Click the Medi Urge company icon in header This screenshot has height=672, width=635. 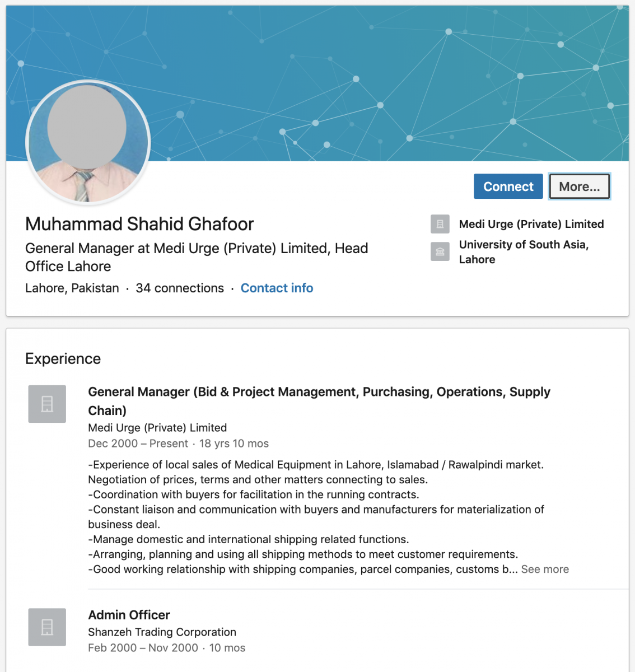(440, 224)
